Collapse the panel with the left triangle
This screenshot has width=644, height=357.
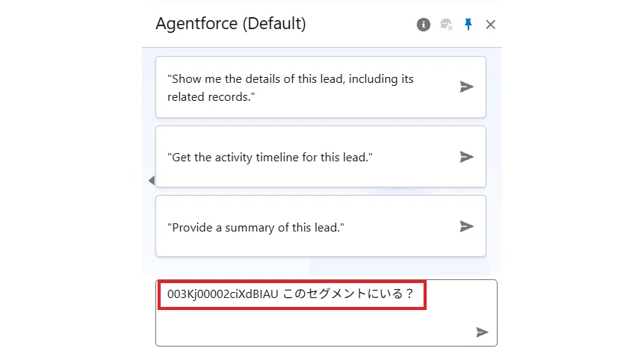pos(152,180)
